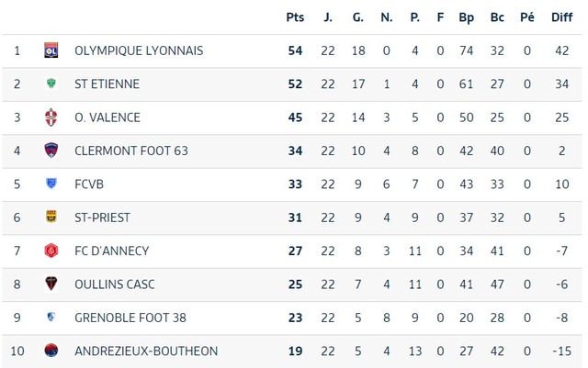
Task: Select the FC d'Annecy red logo
Action: pyautogui.click(x=51, y=251)
